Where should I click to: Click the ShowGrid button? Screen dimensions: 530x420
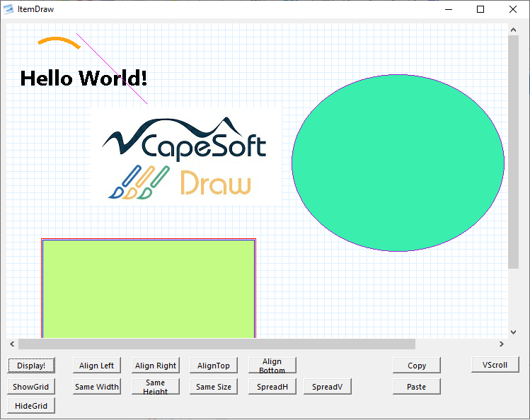pos(31,387)
